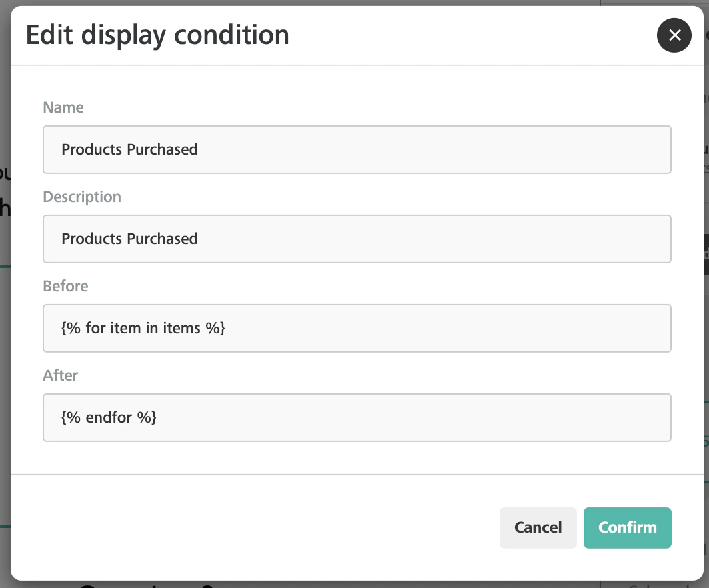The height and width of the screenshot is (588, 709).
Task: Cancel editing the display condition
Action: click(538, 527)
